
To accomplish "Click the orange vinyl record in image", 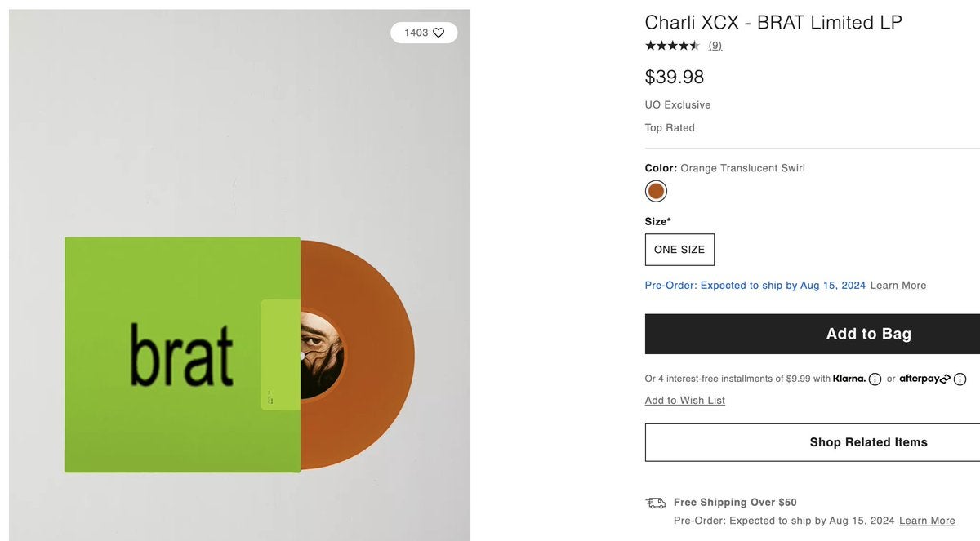I will (x=376, y=354).
